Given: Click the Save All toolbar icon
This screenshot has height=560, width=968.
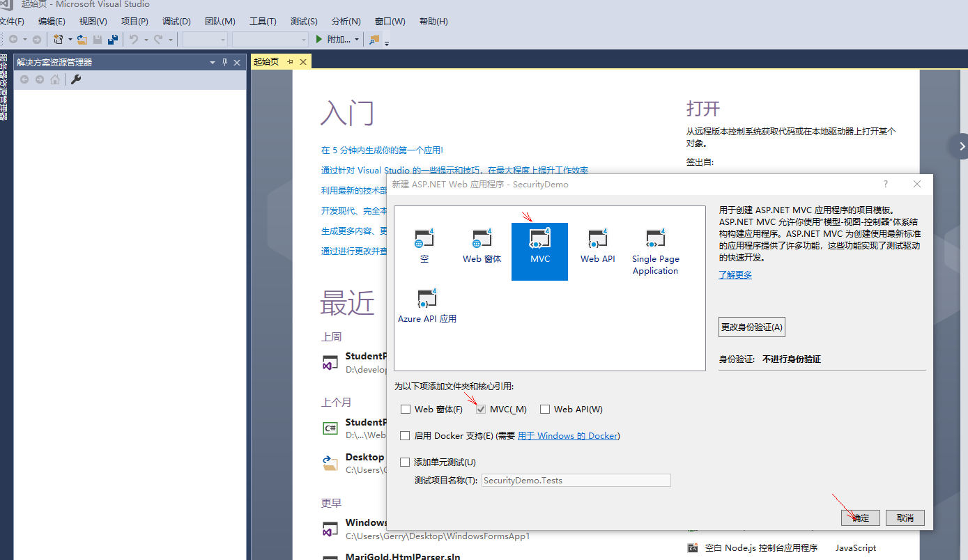Looking at the screenshot, I should point(113,39).
